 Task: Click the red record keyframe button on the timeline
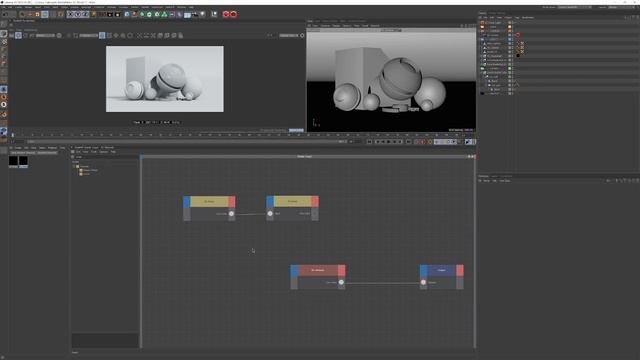click(422, 142)
